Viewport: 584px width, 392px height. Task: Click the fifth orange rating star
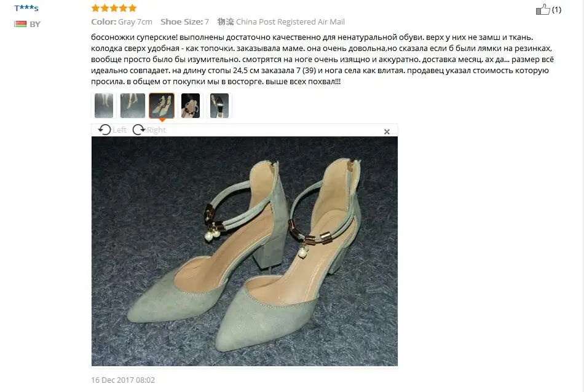coord(132,8)
